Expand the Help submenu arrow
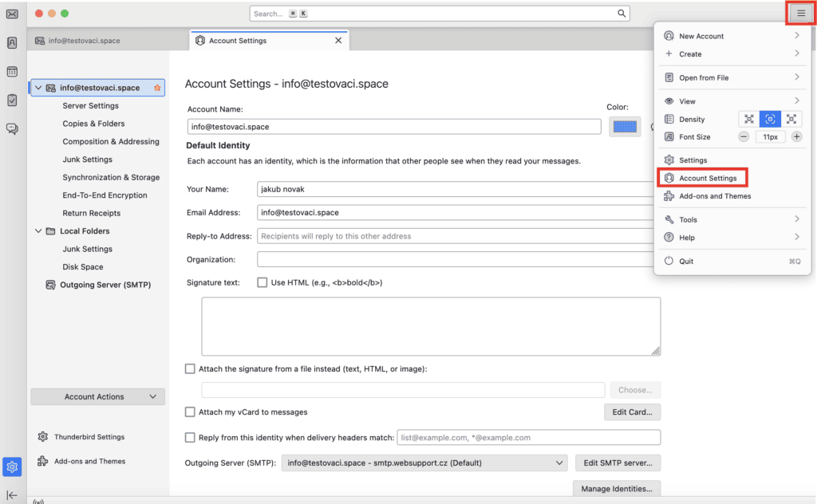The width and height of the screenshot is (817, 504). pyautogui.click(x=797, y=237)
